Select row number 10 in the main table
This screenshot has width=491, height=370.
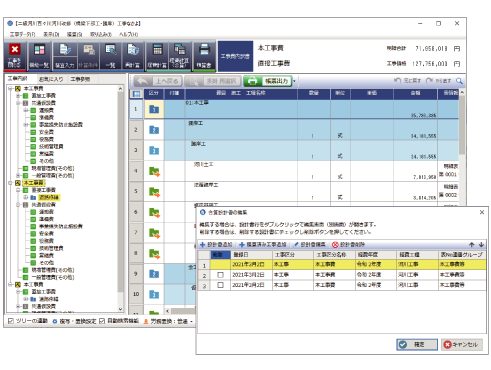[x=136, y=294]
